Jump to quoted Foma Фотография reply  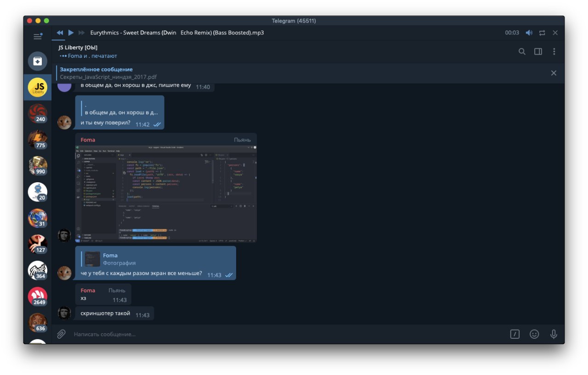pos(156,259)
